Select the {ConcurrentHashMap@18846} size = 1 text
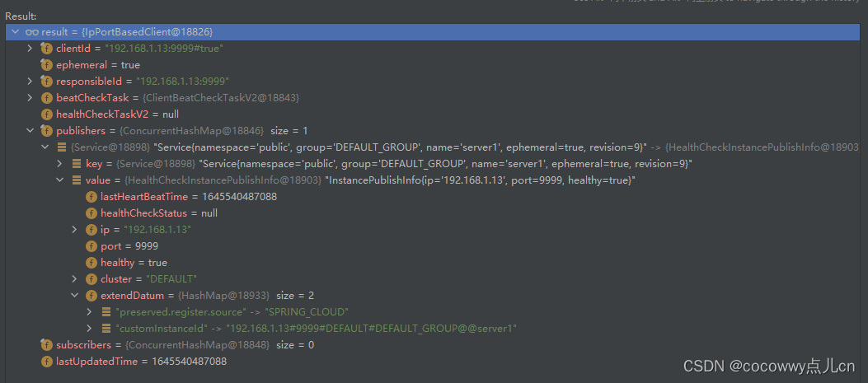Viewport: 868px width, 383px height. click(x=213, y=131)
